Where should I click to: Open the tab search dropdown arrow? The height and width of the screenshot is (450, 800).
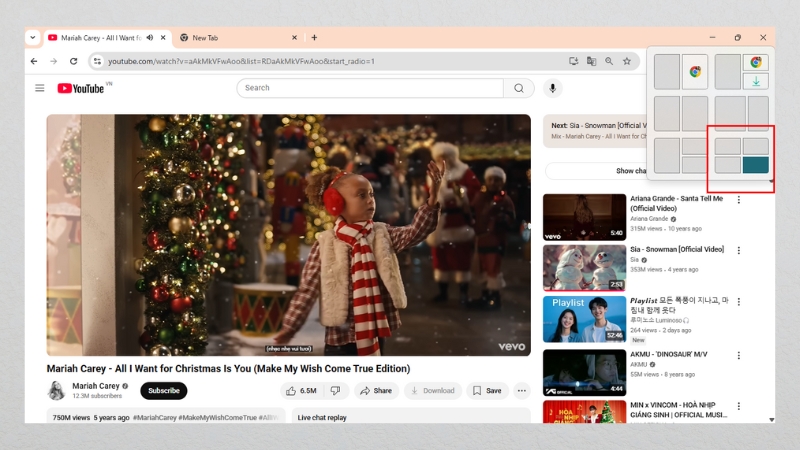click(33, 37)
